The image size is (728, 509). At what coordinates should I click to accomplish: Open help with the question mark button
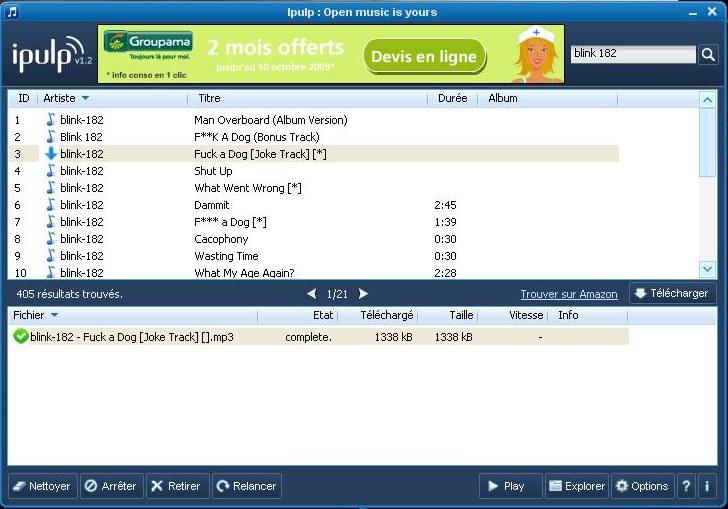pos(686,486)
